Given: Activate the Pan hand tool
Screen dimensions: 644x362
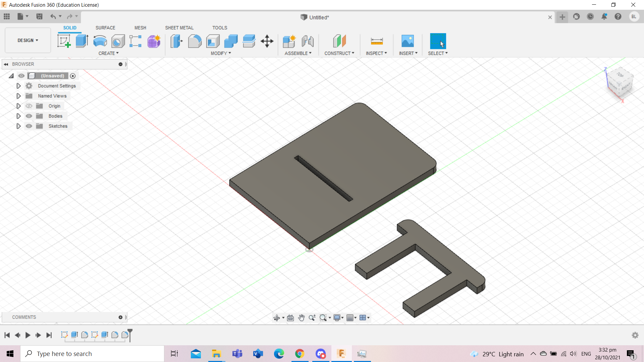Looking at the screenshot, I should (x=301, y=318).
